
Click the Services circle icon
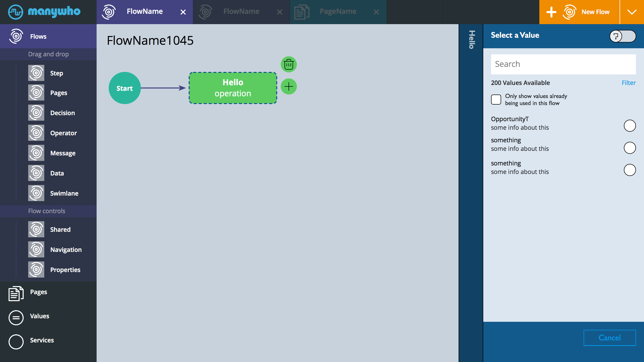click(x=16, y=342)
